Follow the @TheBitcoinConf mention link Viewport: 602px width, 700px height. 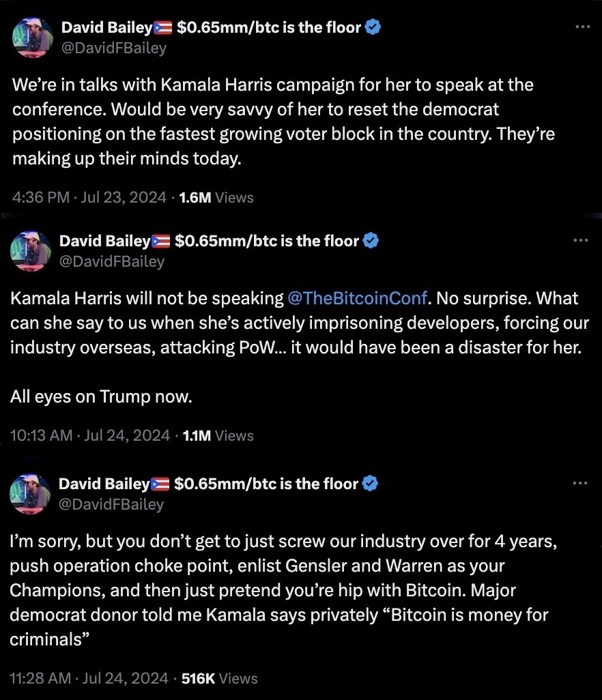coord(358,298)
